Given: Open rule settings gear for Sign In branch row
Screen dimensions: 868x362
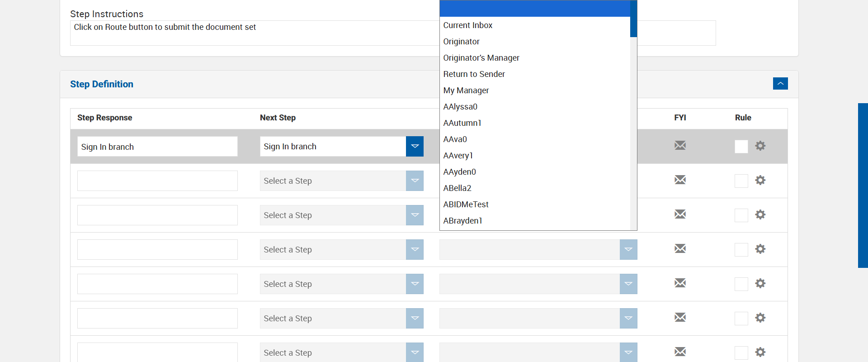Looking at the screenshot, I should 760,146.
